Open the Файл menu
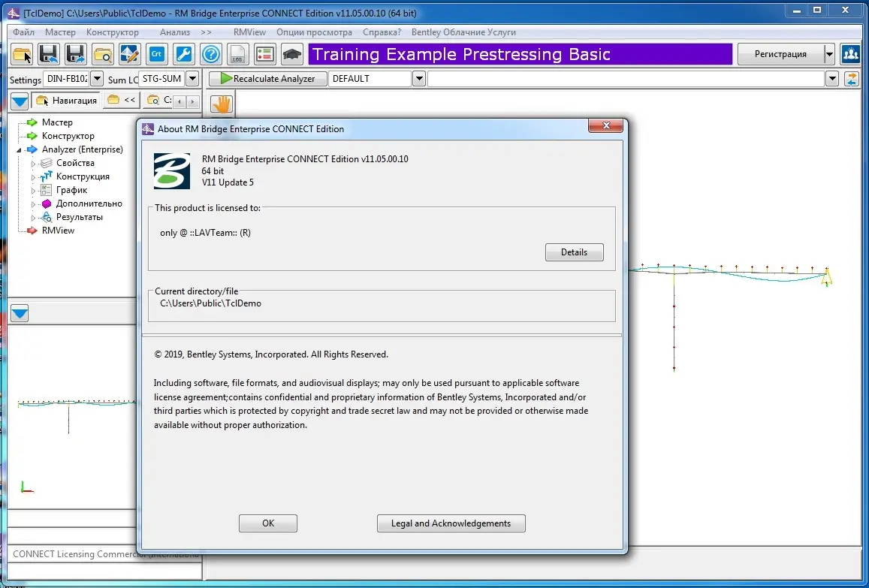 click(x=23, y=32)
